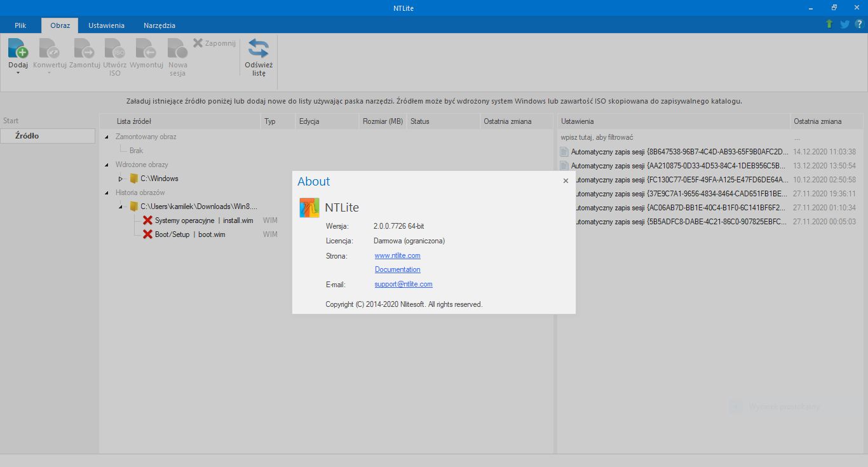This screenshot has height=467, width=868.
Task: Sort by the Typ column header
Action: pos(278,121)
